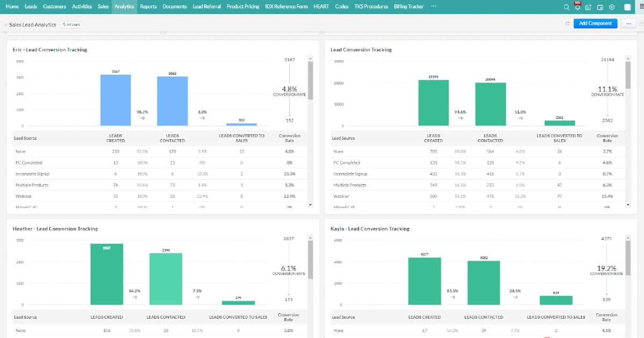Go to the Documents tab

174,6
